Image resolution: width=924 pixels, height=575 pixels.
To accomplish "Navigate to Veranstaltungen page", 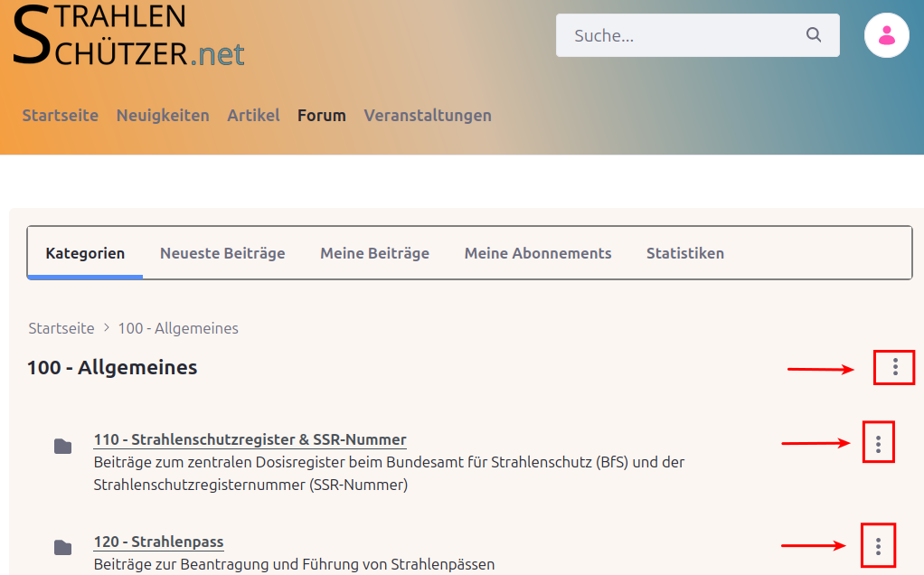I will [428, 116].
